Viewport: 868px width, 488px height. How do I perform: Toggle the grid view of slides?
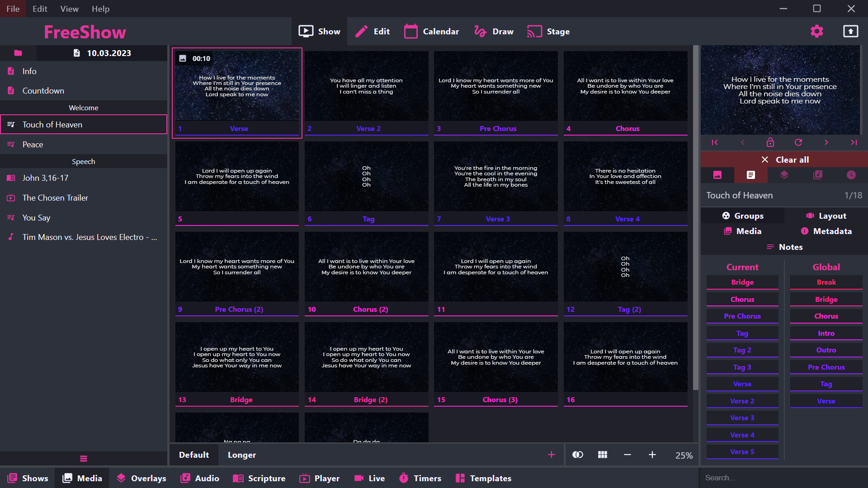pyautogui.click(x=602, y=455)
